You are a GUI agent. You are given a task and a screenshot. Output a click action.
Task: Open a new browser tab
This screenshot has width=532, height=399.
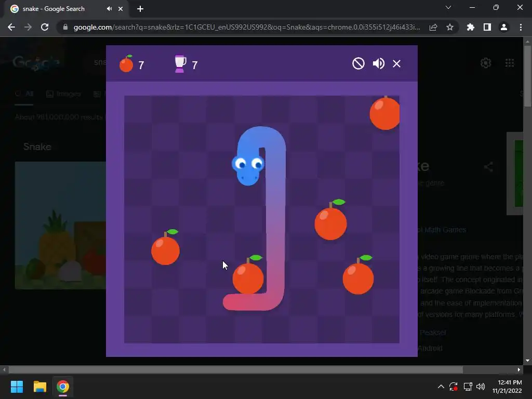pyautogui.click(x=140, y=9)
